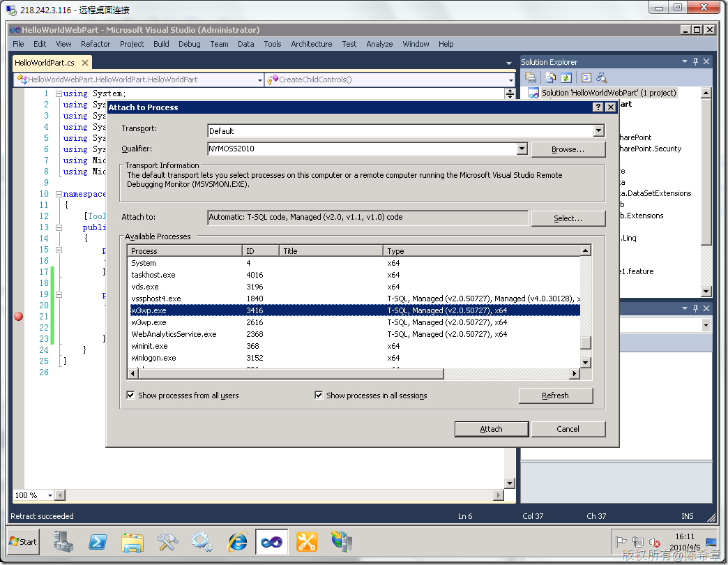Viewport: 728px width, 565px height.
Task: Select the HelloWorldPart.cs tab
Action: pyautogui.click(x=45, y=63)
